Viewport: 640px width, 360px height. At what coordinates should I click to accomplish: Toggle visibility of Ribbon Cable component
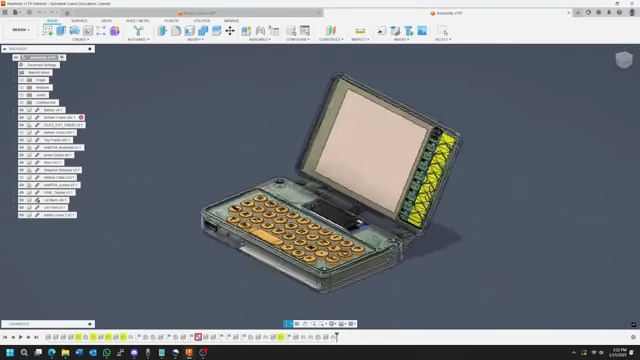22,178
